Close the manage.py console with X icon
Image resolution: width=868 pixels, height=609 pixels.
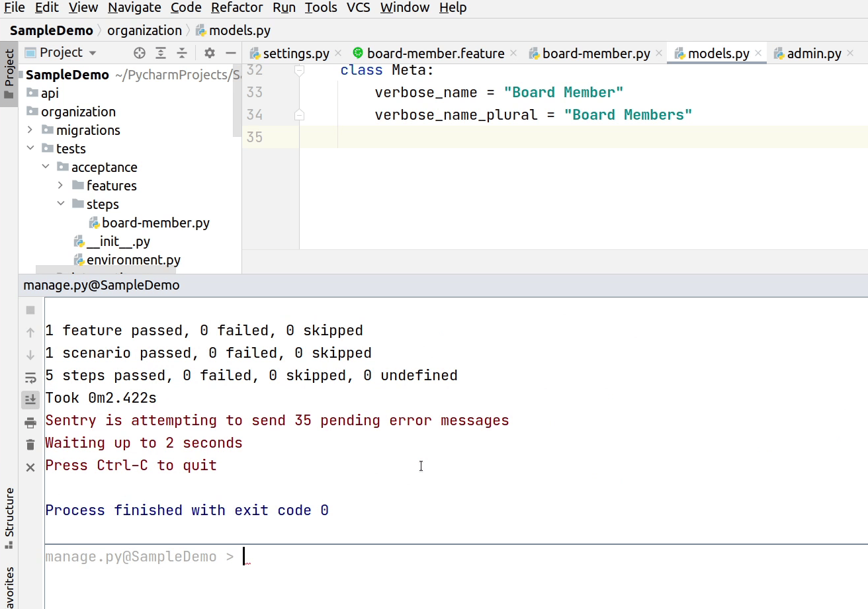pyautogui.click(x=30, y=467)
